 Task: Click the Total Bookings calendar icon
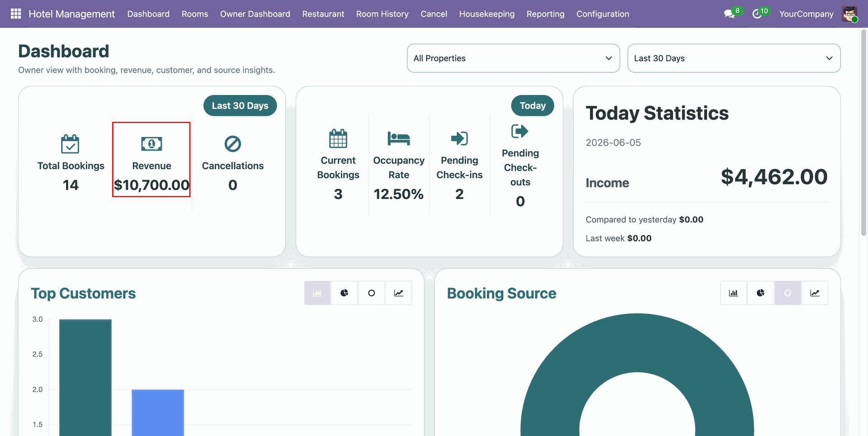[70, 144]
